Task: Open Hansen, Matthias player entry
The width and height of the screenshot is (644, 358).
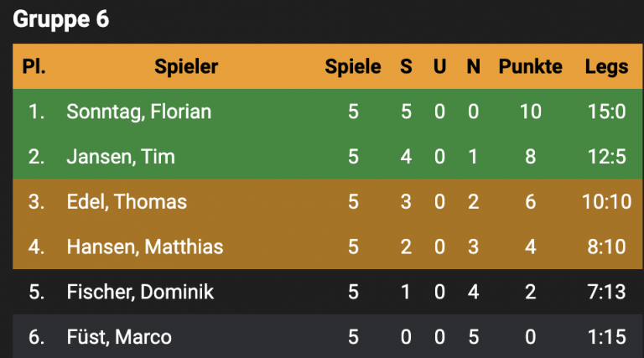Action: click(x=146, y=247)
